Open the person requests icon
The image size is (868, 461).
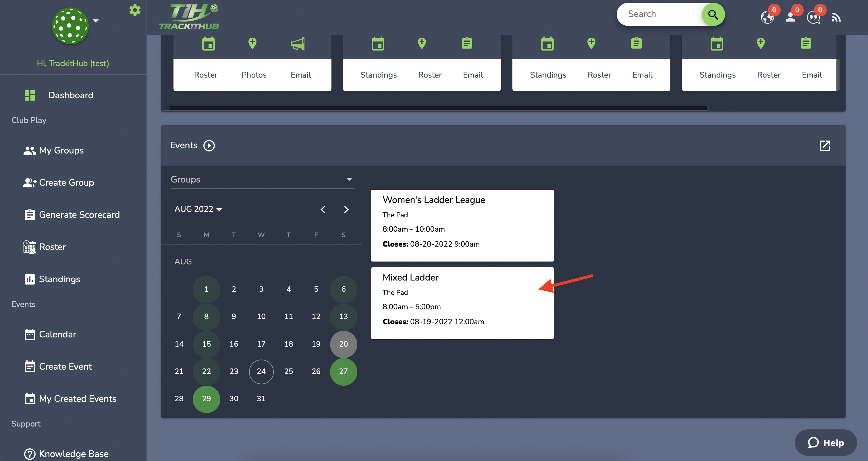pyautogui.click(x=790, y=17)
